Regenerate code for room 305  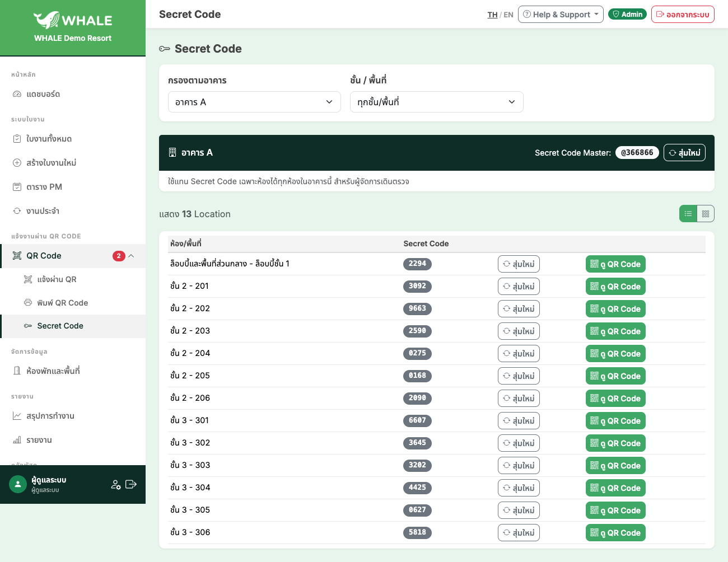coord(519,511)
